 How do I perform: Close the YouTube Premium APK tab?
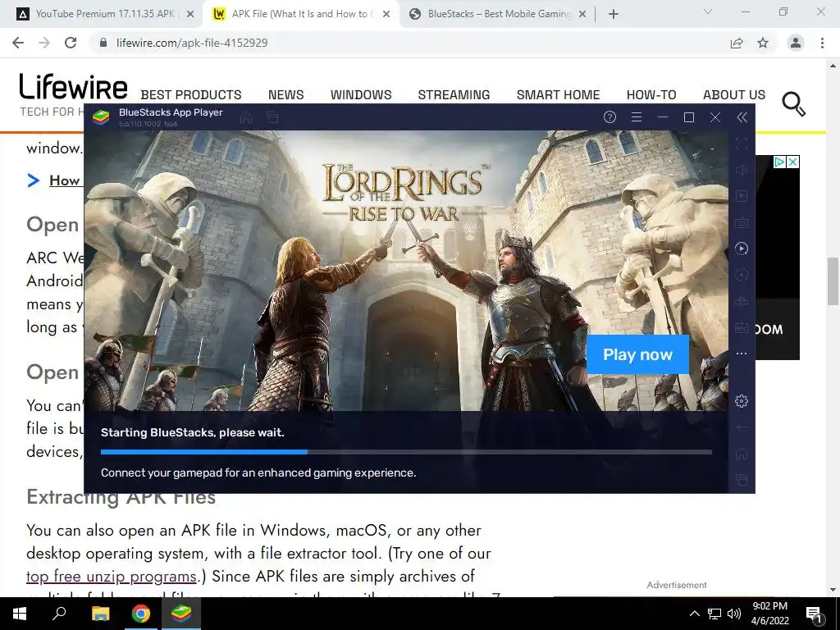coord(190,15)
